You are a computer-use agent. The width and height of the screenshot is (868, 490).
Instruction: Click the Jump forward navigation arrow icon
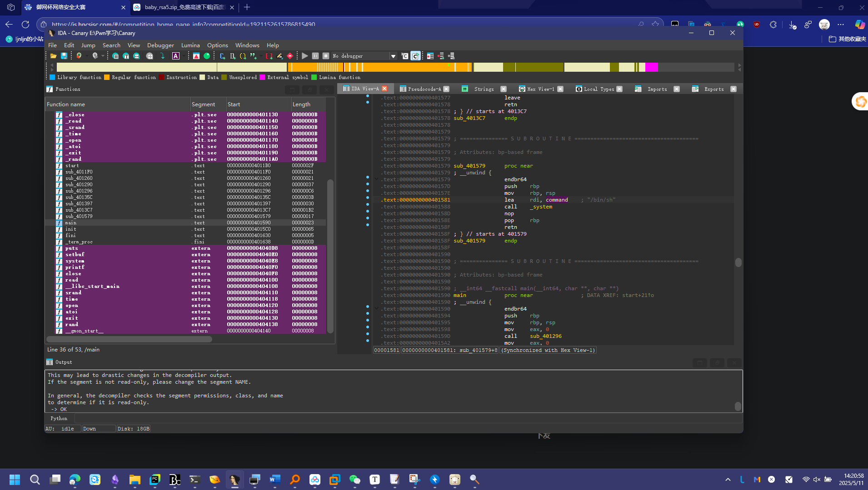tap(95, 56)
